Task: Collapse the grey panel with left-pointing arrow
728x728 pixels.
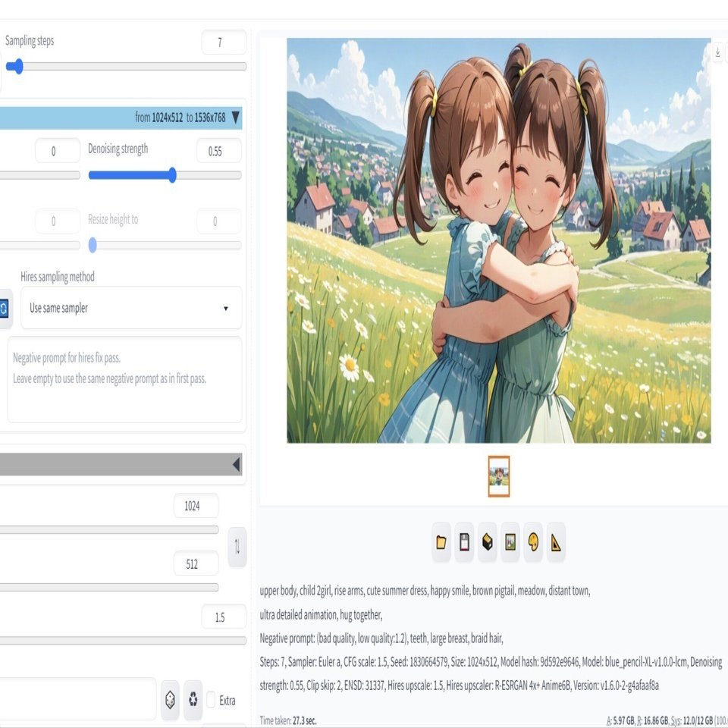Action: tap(236, 463)
